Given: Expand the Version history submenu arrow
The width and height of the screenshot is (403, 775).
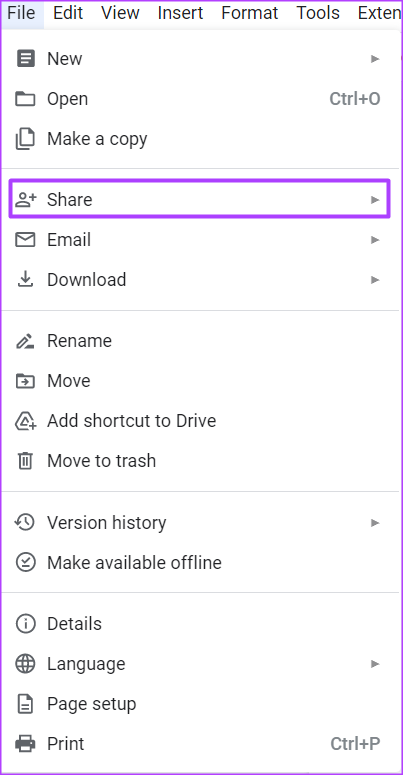Looking at the screenshot, I should [375, 522].
